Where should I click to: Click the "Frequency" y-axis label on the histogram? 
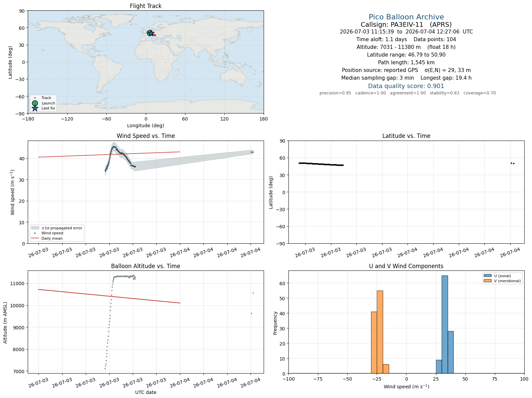click(275, 323)
